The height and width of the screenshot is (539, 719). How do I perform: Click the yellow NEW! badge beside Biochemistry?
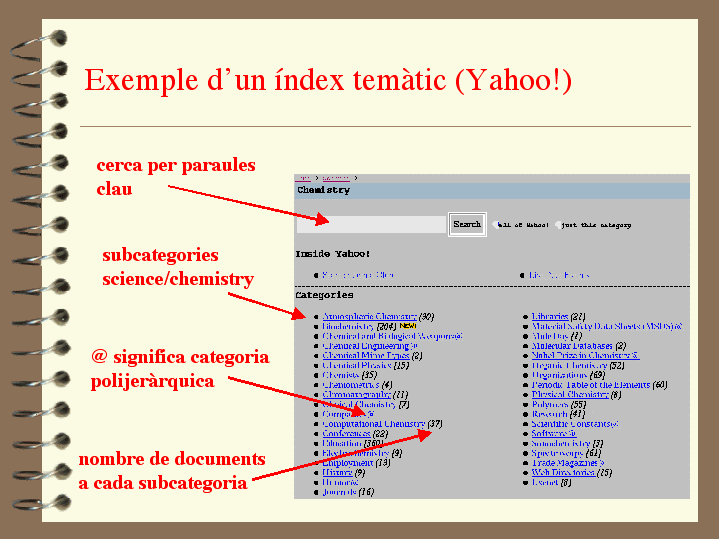pos(408,326)
